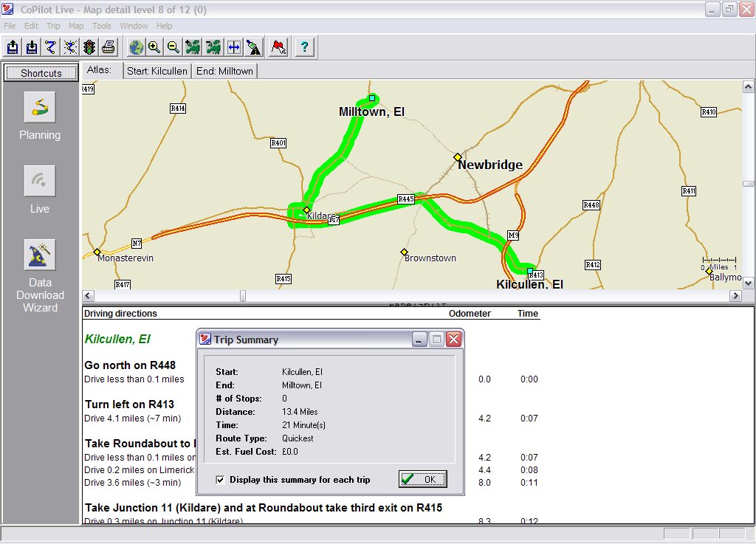Click the map scroll left arrow
Screen dimensions: 756x544
(x=88, y=295)
